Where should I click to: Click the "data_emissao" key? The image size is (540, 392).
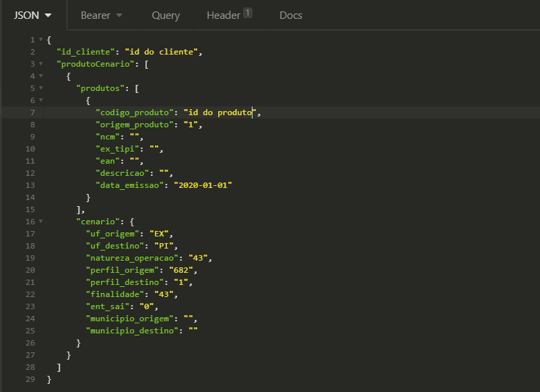(x=129, y=185)
